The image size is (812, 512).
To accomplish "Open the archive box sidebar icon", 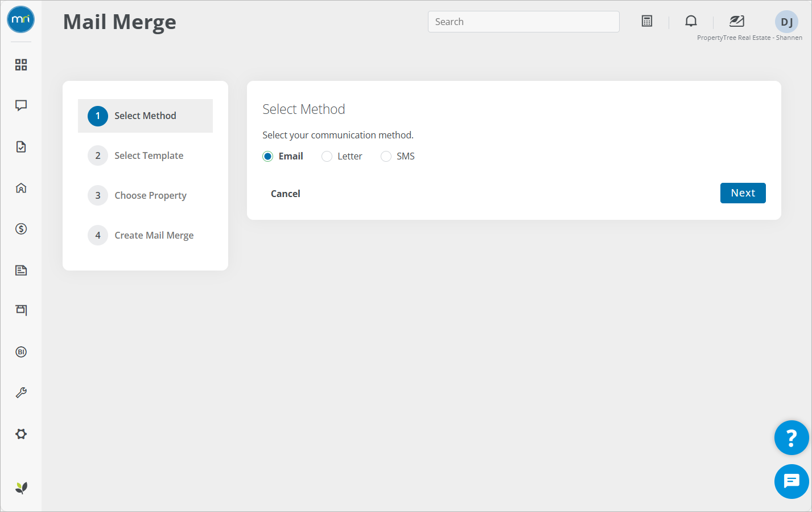I will [x=21, y=310].
